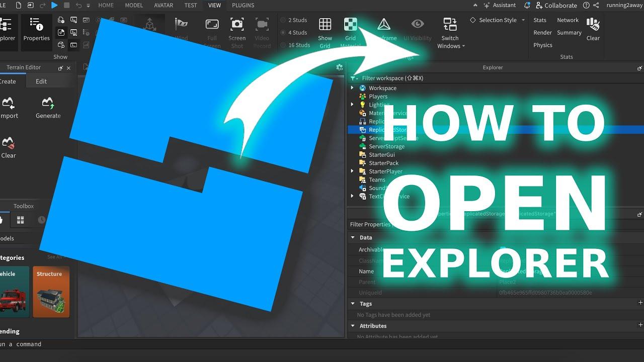Toggle the Wind visualization

tap(181, 29)
